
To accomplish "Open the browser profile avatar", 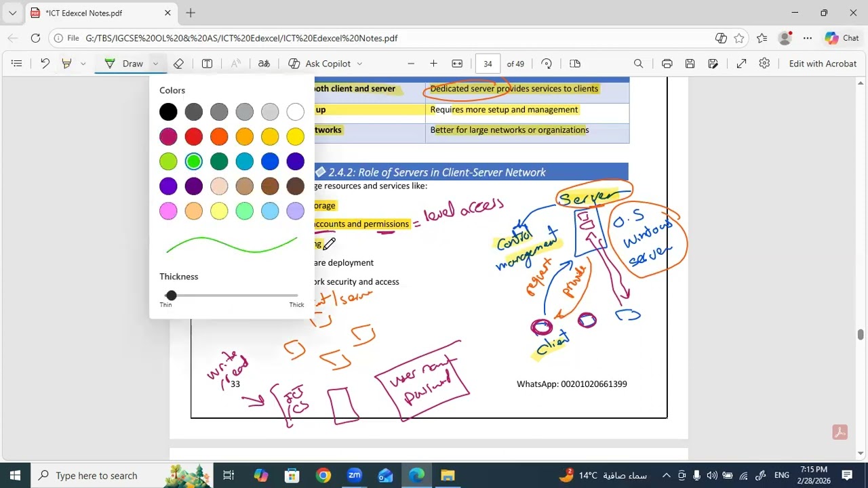I will (785, 38).
